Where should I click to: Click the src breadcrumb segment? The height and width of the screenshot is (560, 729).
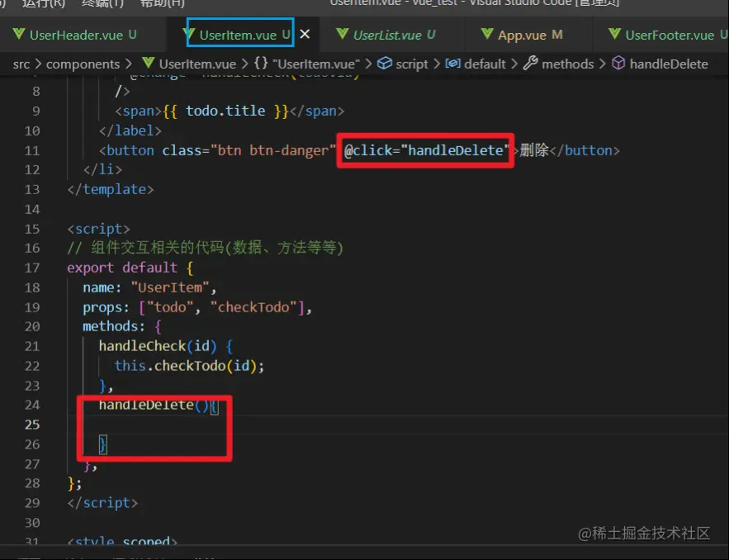(x=21, y=64)
